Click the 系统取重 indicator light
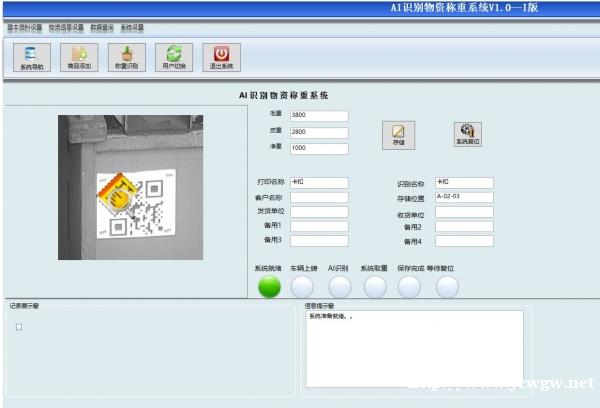This screenshot has height=408, width=600. (x=375, y=287)
